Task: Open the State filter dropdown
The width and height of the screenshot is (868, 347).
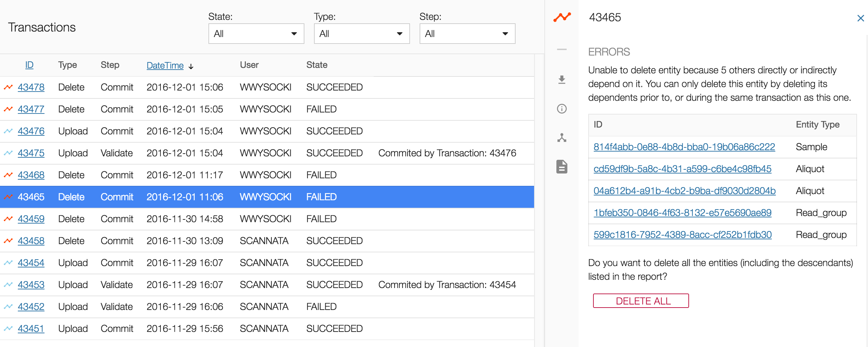Action: [x=256, y=34]
